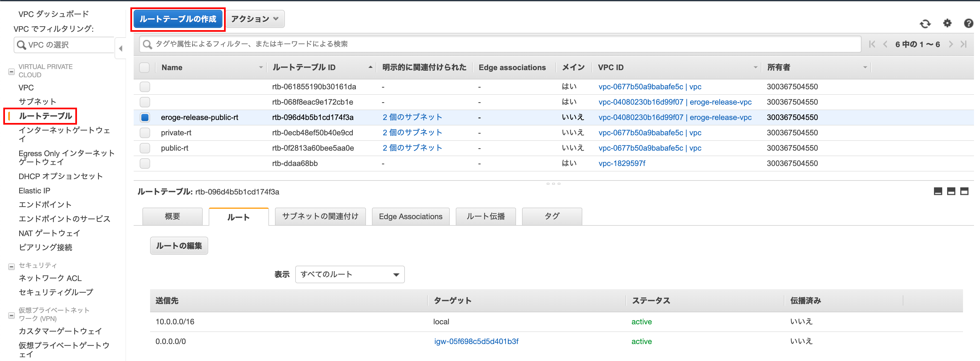Click the refresh icon
The image size is (980, 361).
pyautogui.click(x=925, y=24)
